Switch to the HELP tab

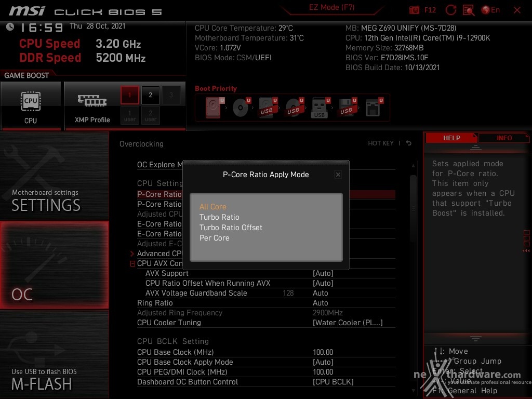(x=451, y=138)
